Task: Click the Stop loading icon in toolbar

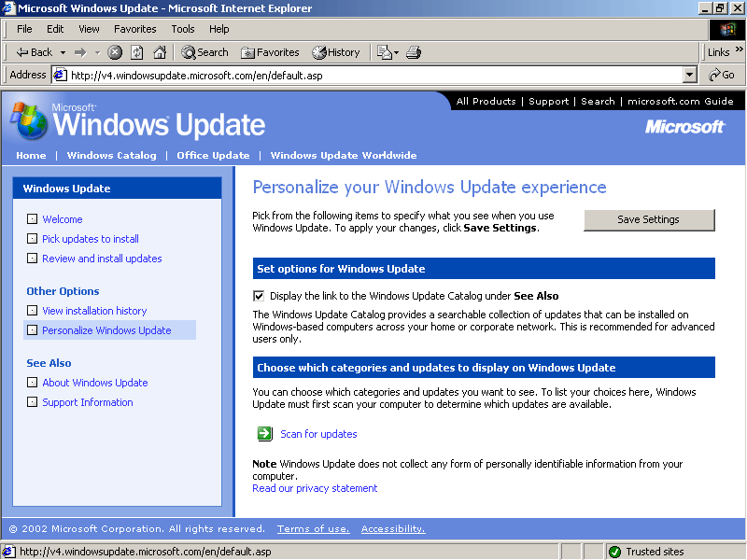Action: click(x=115, y=52)
